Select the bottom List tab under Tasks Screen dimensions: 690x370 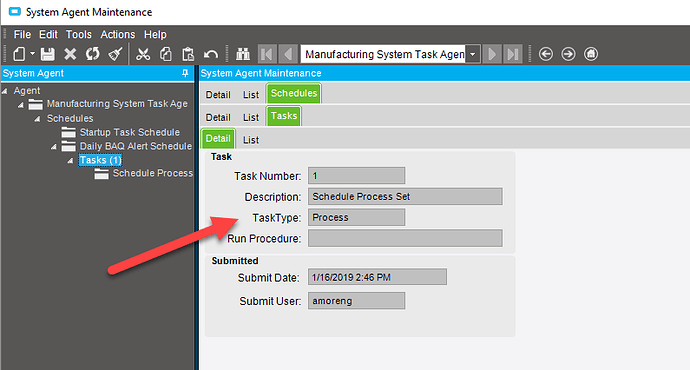(251, 140)
